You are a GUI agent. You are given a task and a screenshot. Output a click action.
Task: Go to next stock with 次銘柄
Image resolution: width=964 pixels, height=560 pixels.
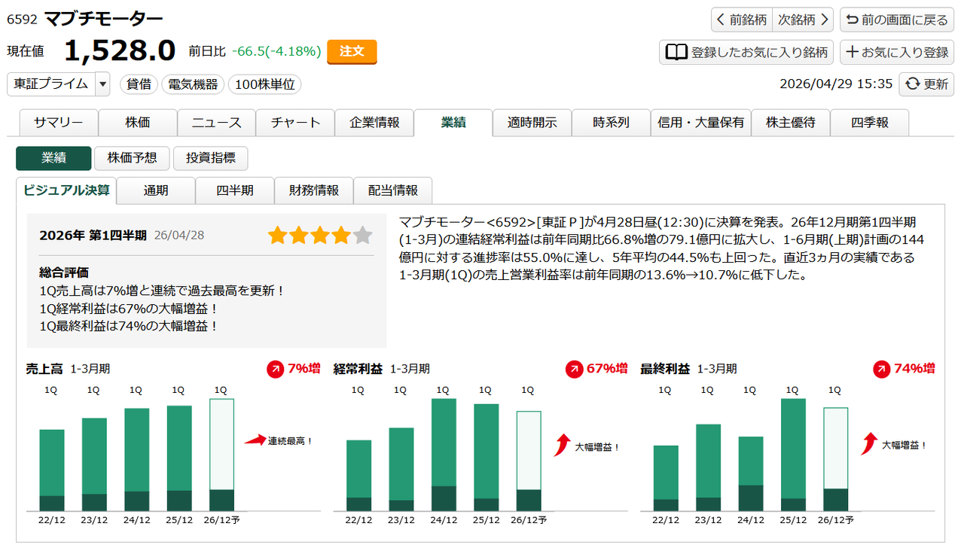coord(804,20)
